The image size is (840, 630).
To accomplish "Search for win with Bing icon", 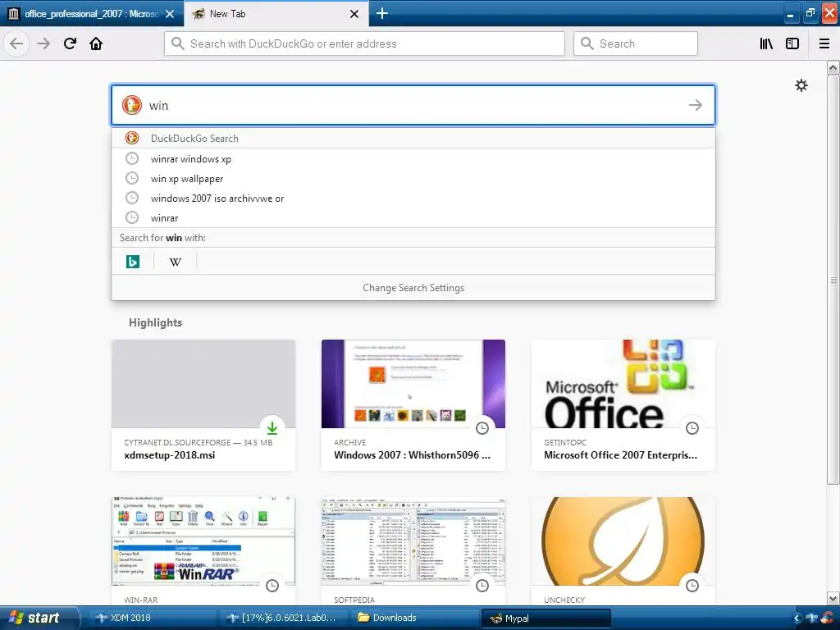I will click(132, 262).
